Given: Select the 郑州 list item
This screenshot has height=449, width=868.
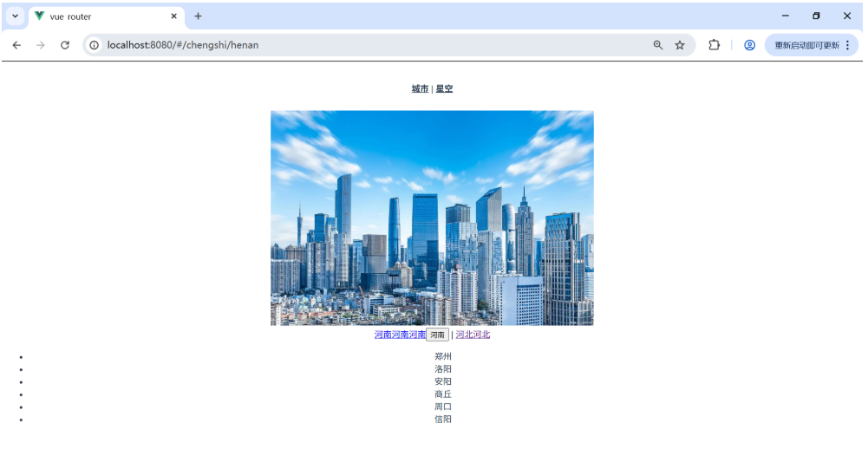Looking at the screenshot, I should click(443, 356).
